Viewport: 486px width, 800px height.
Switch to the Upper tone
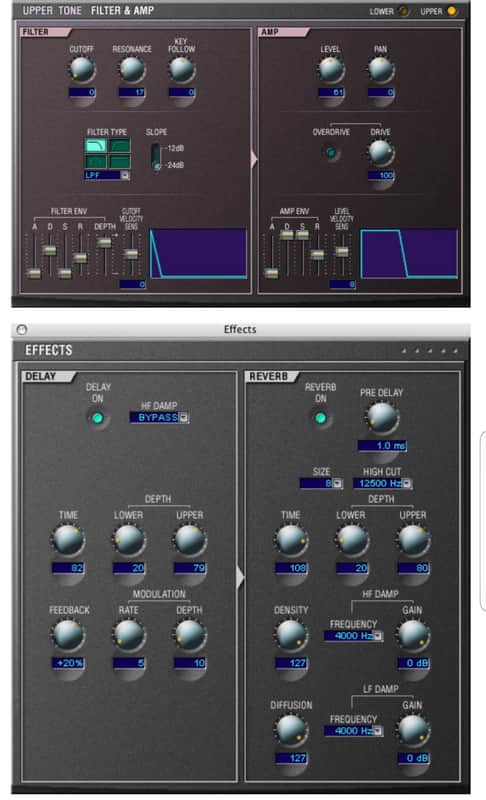[x=451, y=11]
